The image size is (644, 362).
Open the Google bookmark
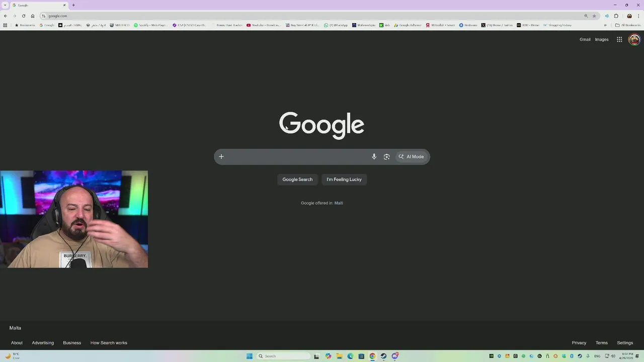(47, 25)
